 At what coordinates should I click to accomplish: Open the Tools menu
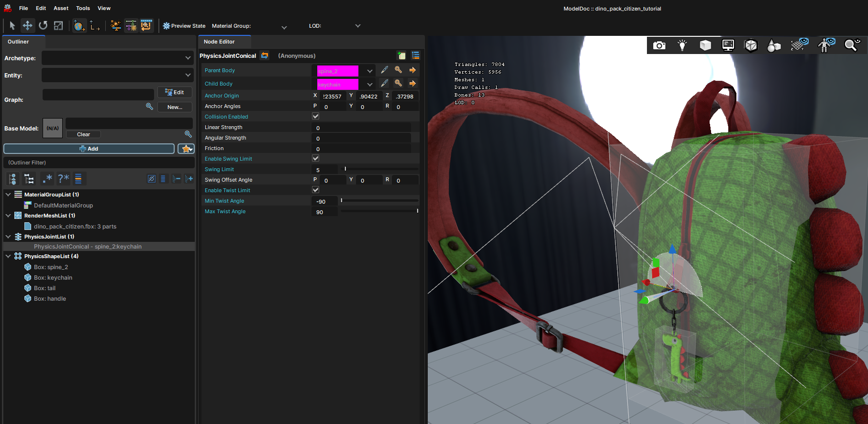(x=83, y=8)
